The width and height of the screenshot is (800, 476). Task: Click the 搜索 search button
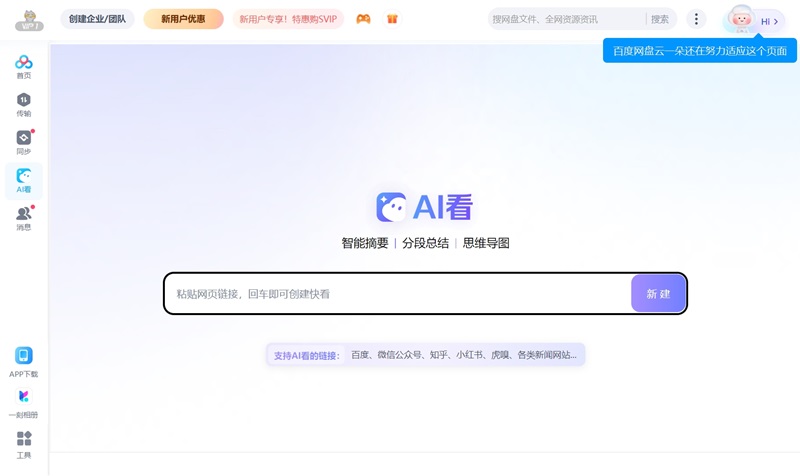coord(660,19)
